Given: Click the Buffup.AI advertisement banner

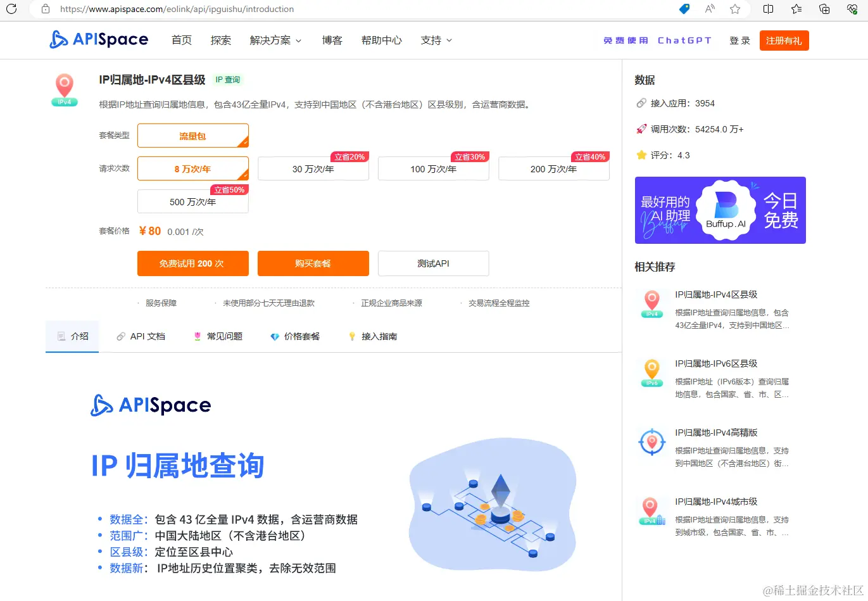Looking at the screenshot, I should tap(720, 210).
